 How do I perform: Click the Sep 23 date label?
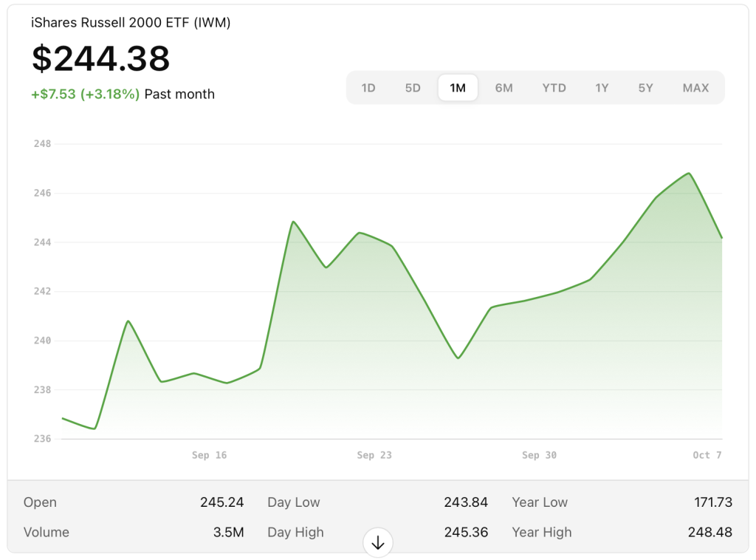(374, 455)
